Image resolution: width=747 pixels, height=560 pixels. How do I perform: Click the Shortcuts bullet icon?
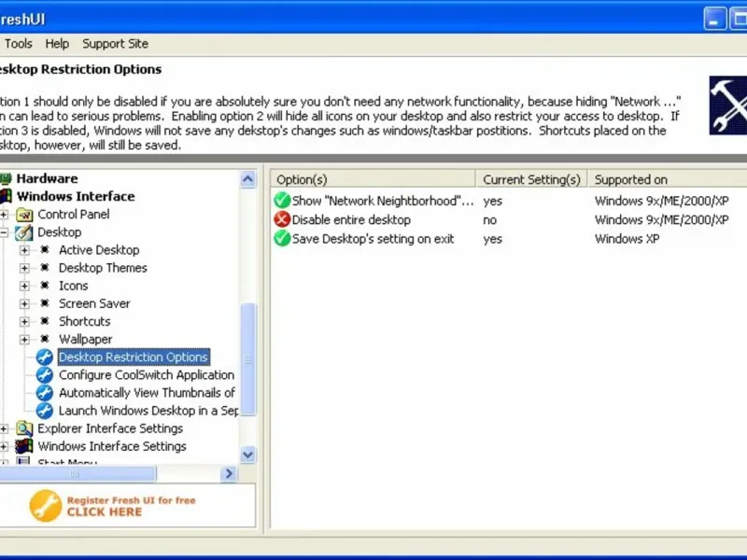45,321
